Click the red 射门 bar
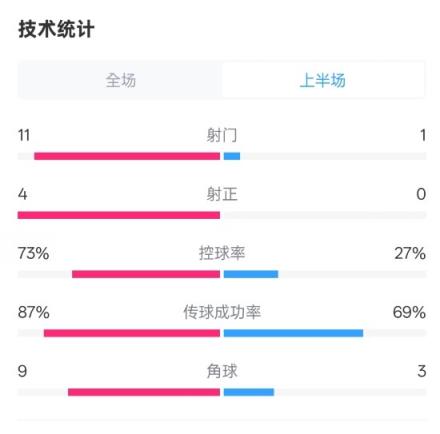The image size is (440, 434). pos(127,156)
